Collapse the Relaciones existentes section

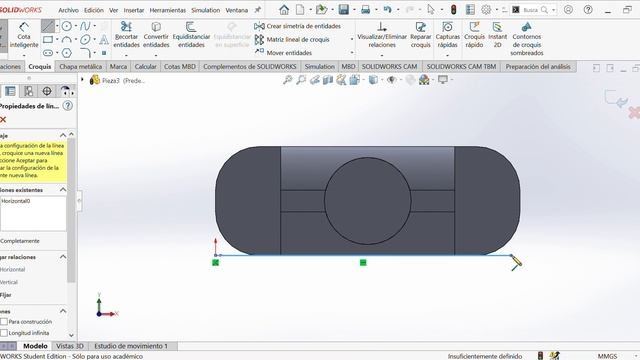pos(63,189)
